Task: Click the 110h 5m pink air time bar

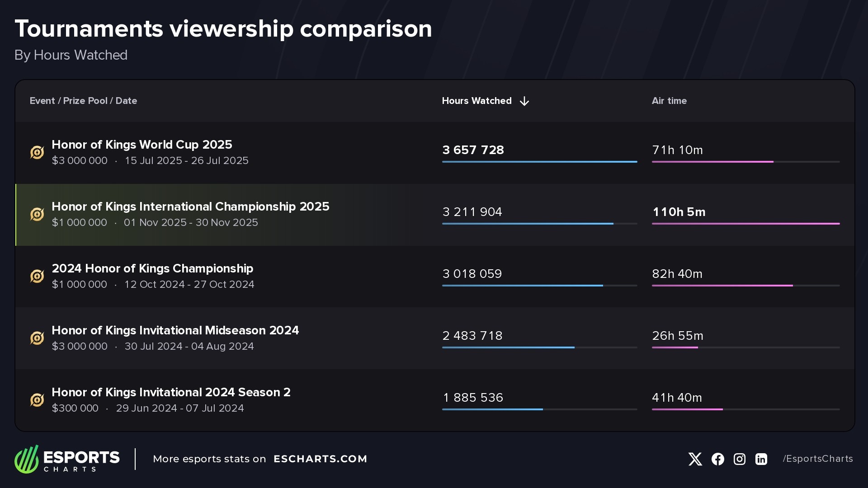Action: tap(745, 224)
